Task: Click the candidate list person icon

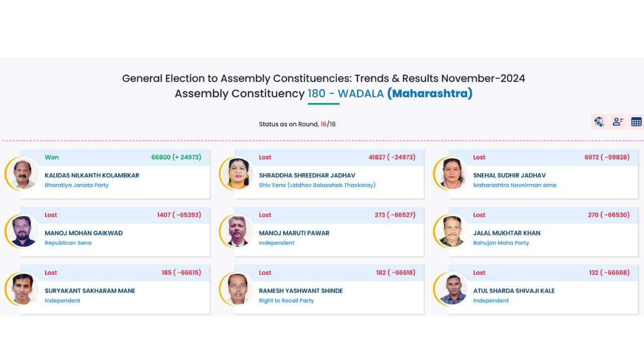Action: (618, 122)
